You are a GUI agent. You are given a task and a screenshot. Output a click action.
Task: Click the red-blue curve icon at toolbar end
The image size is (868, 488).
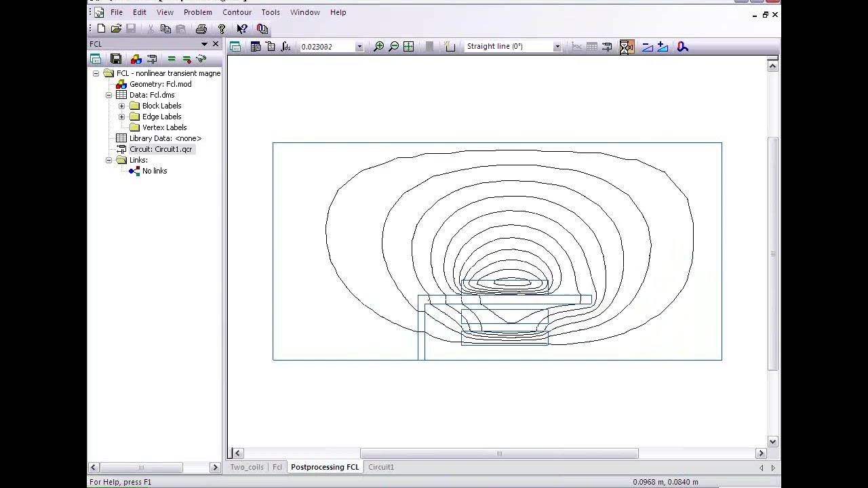(682, 46)
